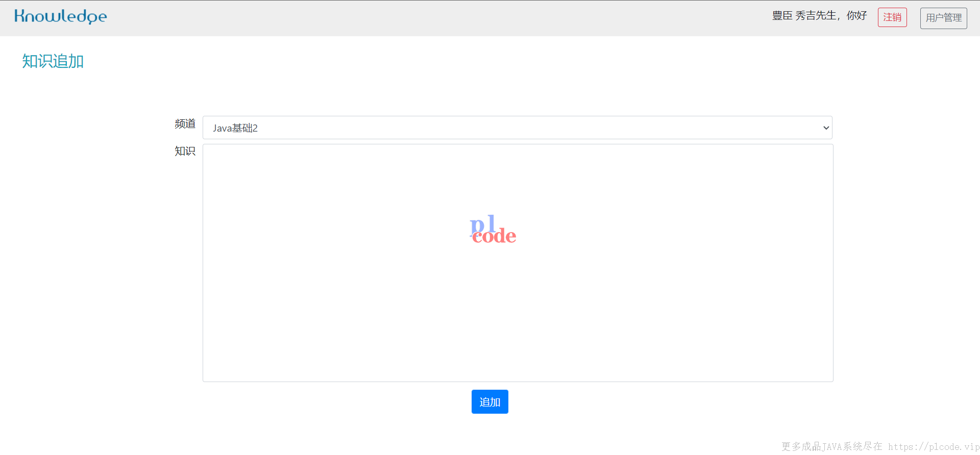Screen dimensions: 980x455
Task: Click the 豊臣 秀吉先生，你好 greeting text
Action: click(819, 16)
